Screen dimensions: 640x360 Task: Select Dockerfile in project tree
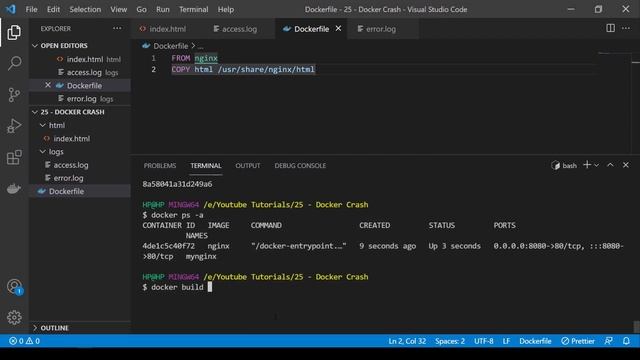pos(80,191)
